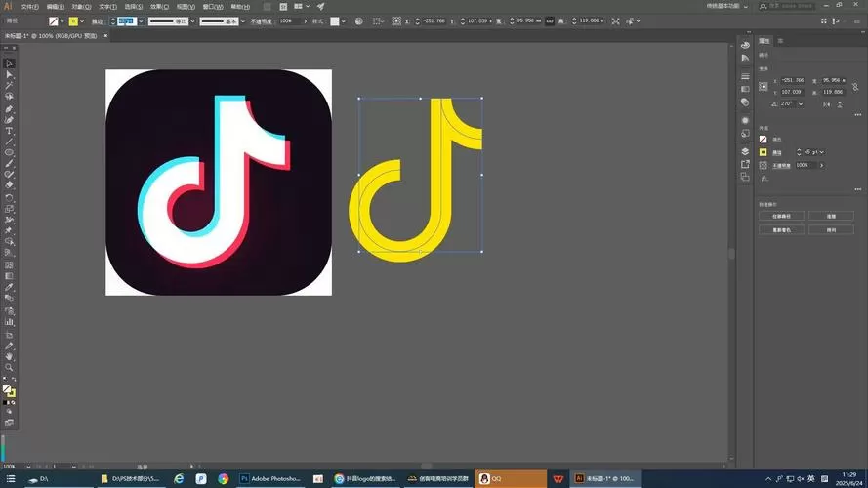Image resolution: width=868 pixels, height=488 pixels.
Task: Open the 编辑(E) Edit menu
Action: click(x=56, y=7)
